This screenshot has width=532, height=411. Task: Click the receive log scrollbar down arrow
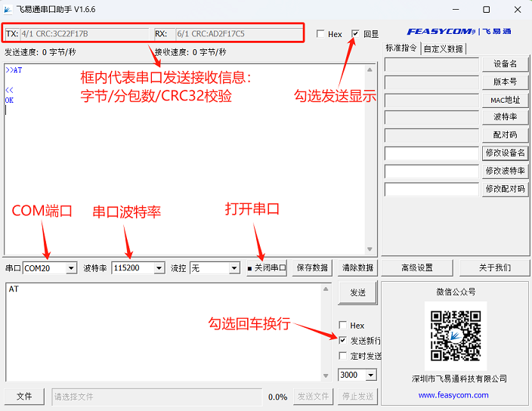pyautogui.click(x=370, y=249)
